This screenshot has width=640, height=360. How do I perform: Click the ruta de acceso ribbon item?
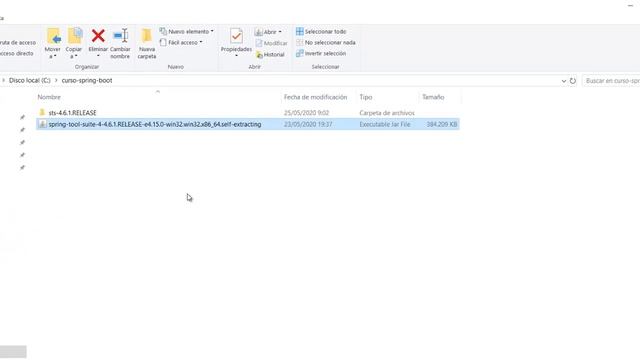pyautogui.click(x=17, y=42)
